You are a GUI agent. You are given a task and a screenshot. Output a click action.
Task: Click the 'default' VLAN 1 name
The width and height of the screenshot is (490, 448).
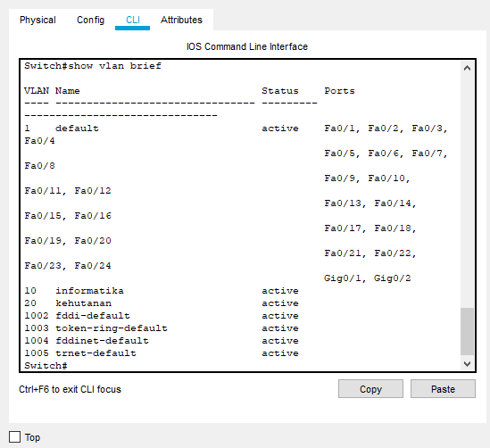[x=77, y=129]
